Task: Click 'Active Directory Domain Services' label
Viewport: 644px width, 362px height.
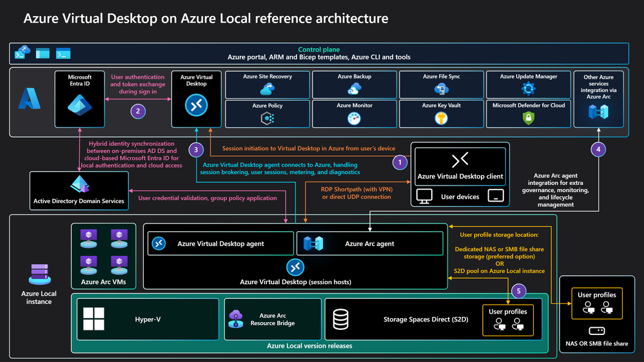Action: coord(79,201)
